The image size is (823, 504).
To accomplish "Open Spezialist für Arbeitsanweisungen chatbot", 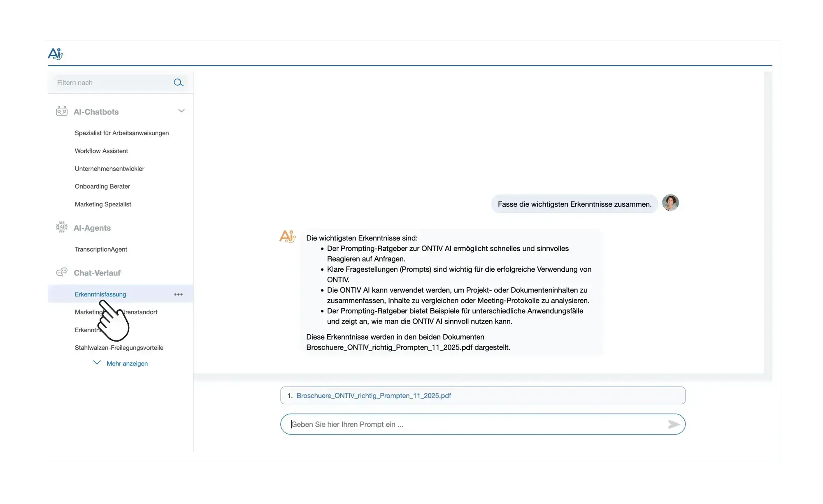I will (x=122, y=133).
